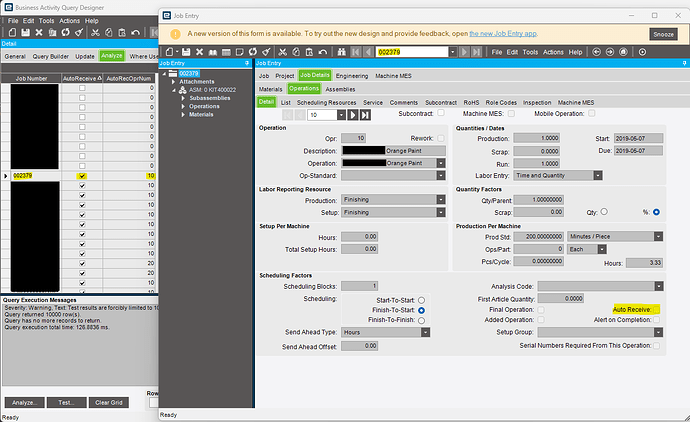Expand the Subassemblies tree node

tap(183, 98)
